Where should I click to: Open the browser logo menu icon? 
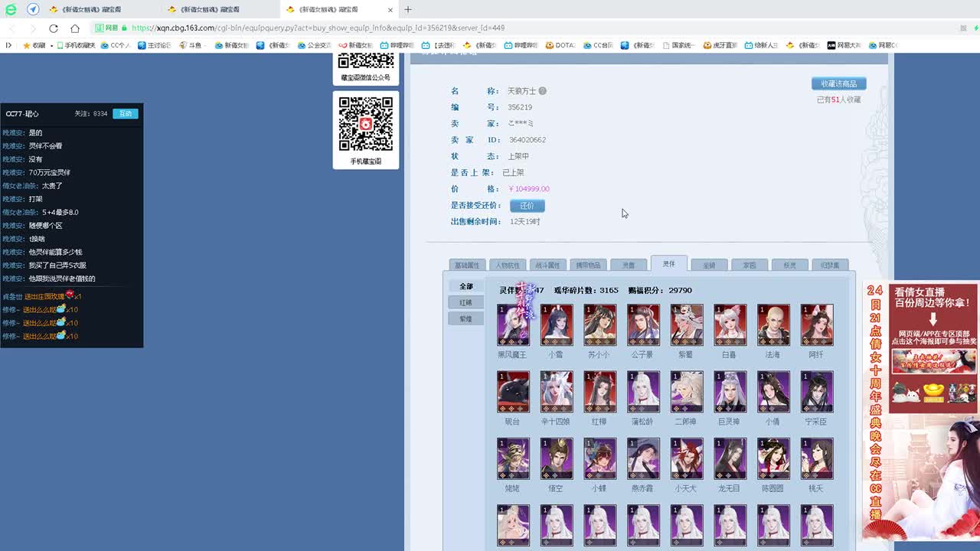(11, 9)
